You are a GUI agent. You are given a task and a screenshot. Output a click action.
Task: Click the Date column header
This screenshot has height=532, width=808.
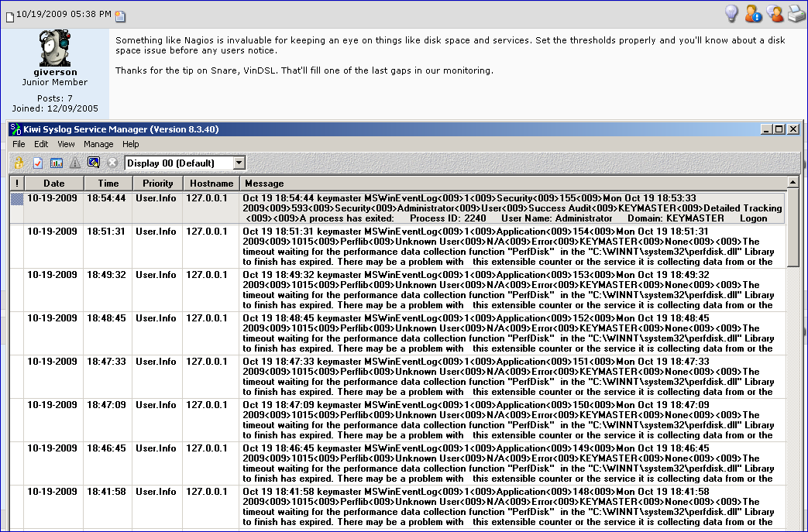(x=54, y=184)
